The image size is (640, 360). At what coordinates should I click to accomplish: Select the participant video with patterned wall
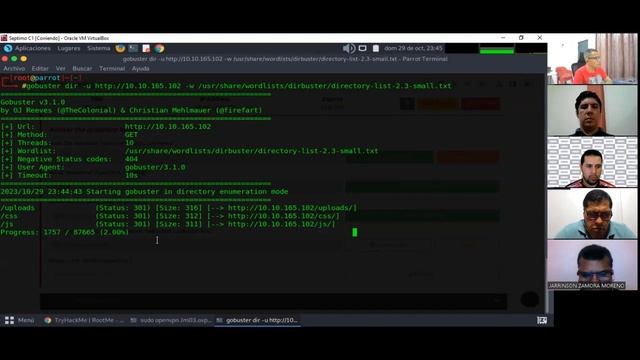pos(592,162)
